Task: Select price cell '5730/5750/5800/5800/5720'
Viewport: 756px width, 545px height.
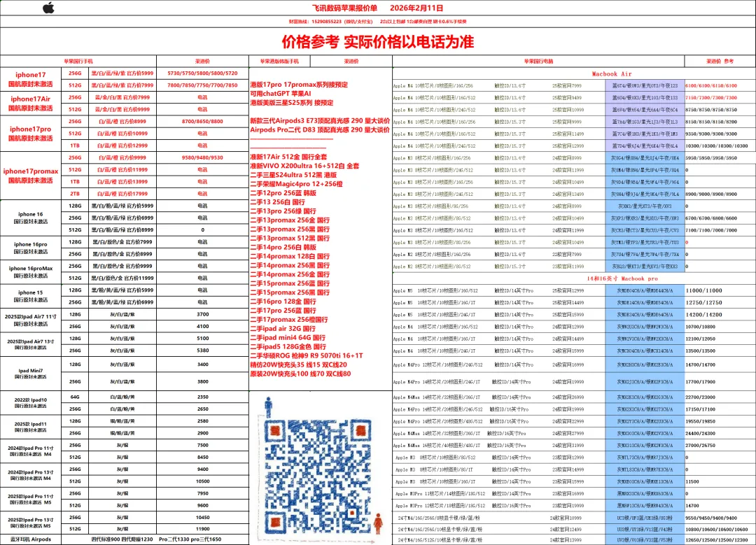Action: pos(202,73)
